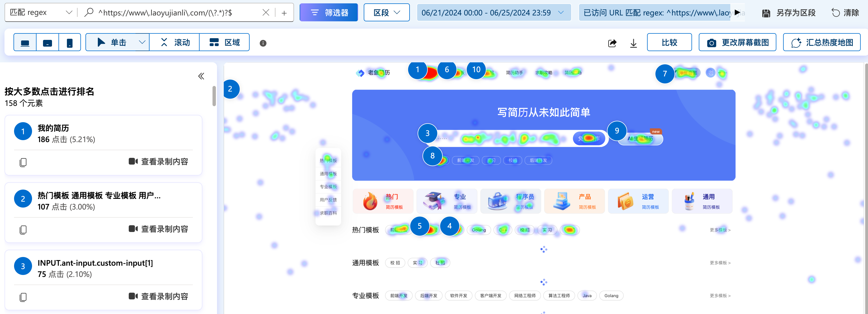This screenshot has width=868, height=314.
Task: Click the 比较 button
Action: click(x=669, y=42)
